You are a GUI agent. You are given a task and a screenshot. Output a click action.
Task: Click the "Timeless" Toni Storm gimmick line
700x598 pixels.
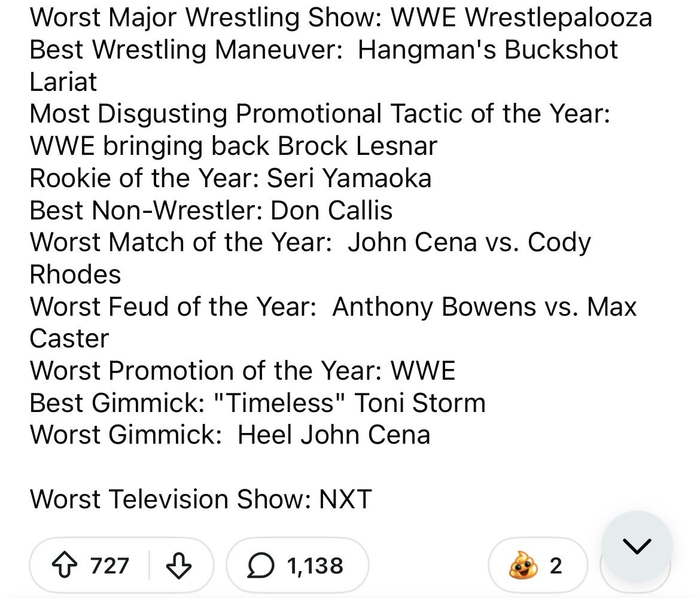tap(257, 402)
